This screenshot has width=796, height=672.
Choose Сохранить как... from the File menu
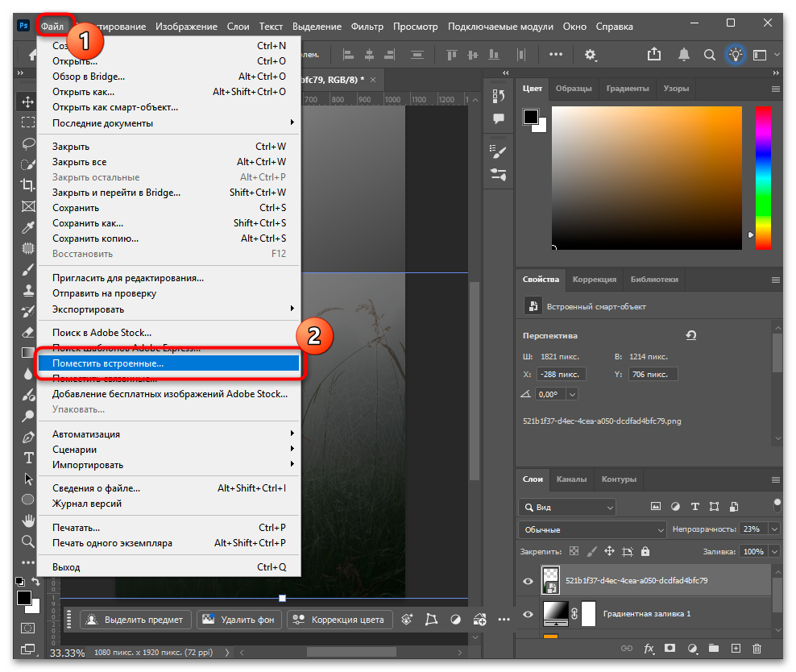[x=168, y=223]
